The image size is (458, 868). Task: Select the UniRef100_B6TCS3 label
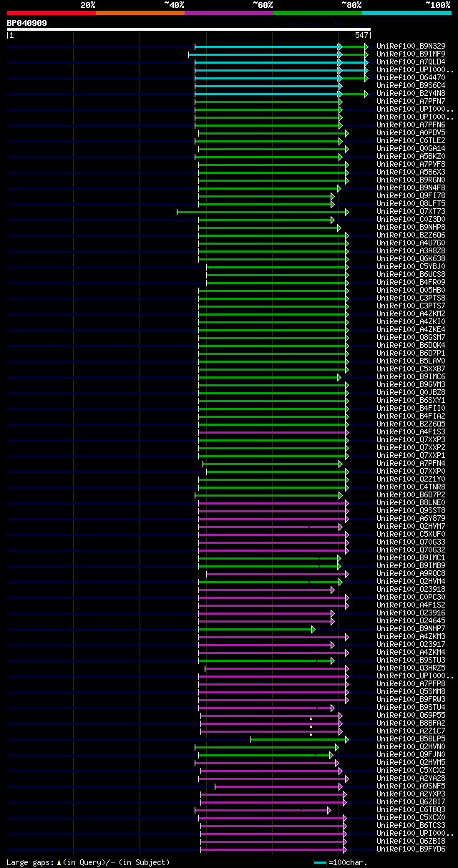pyautogui.click(x=411, y=826)
